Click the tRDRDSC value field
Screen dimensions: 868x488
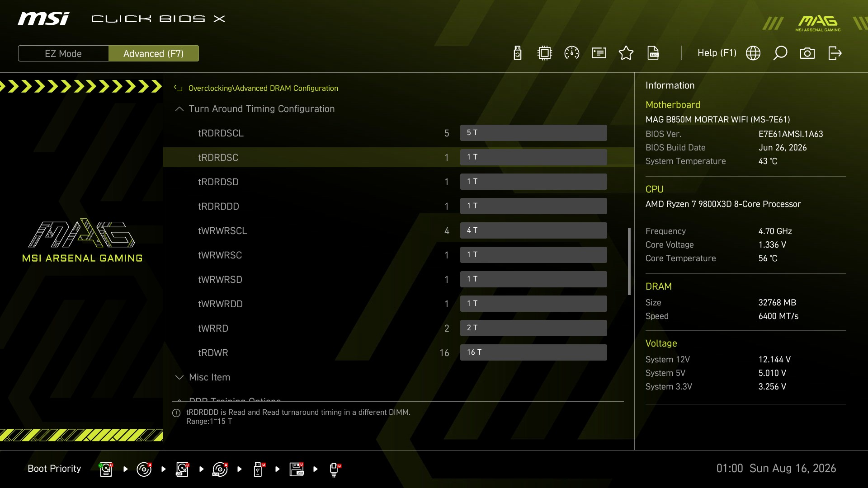(533, 157)
